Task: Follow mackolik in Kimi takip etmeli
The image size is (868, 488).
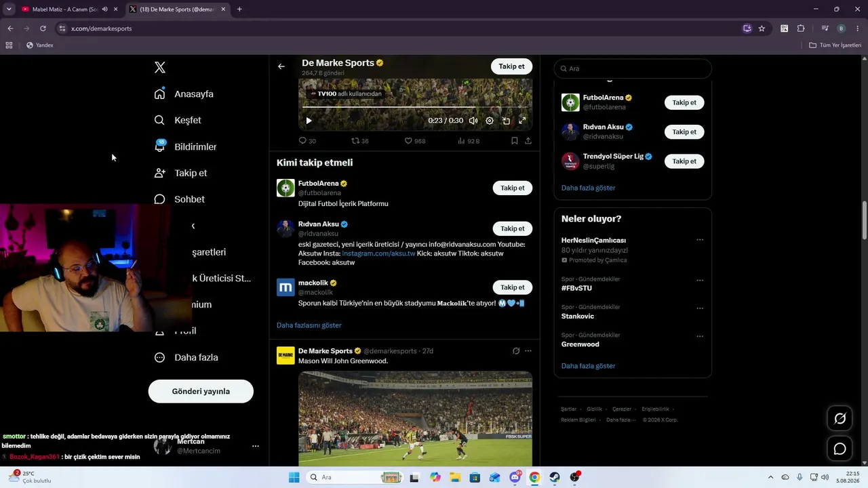Action: (513, 287)
